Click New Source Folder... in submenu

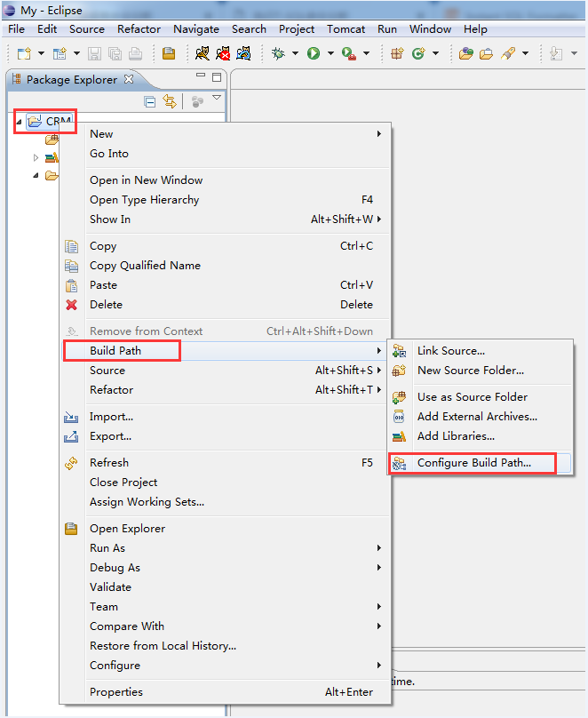(x=480, y=371)
